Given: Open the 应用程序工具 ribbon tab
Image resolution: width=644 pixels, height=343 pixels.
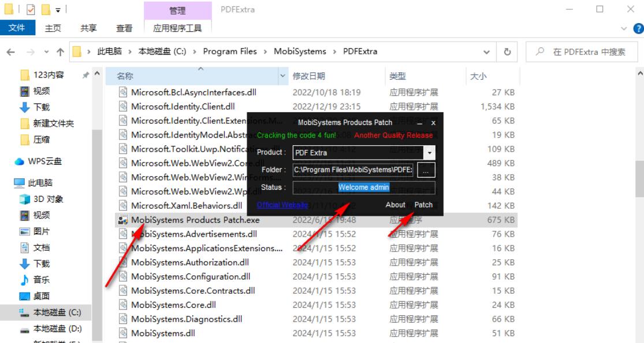Looking at the screenshot, I should pyautogui.click(x=177, y=28).
